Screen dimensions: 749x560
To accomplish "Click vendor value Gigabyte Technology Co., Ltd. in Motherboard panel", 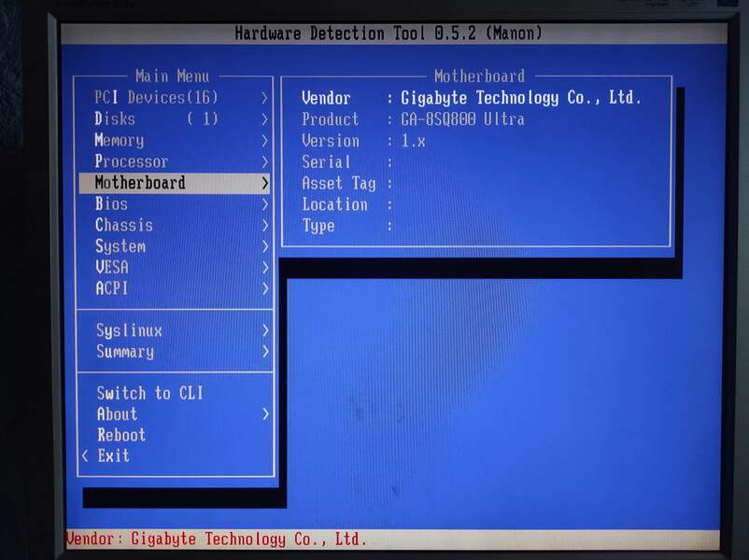I will pos(520,98).
